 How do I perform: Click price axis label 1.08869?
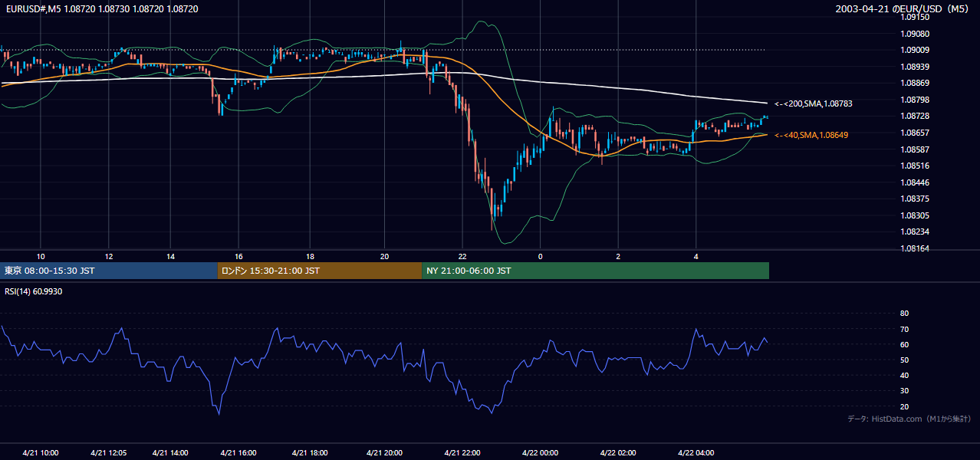coord(915,83)
